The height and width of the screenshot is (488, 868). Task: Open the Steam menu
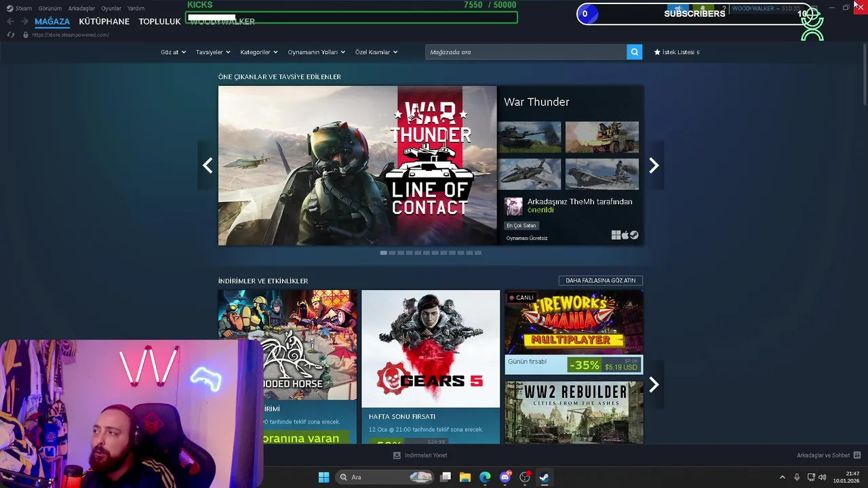coord(19,8)
